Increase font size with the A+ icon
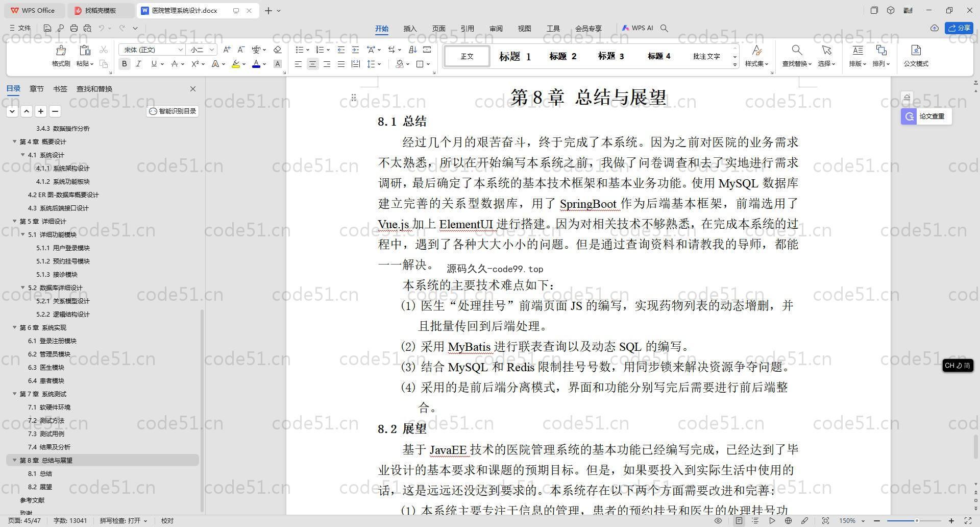 [227, 50]
